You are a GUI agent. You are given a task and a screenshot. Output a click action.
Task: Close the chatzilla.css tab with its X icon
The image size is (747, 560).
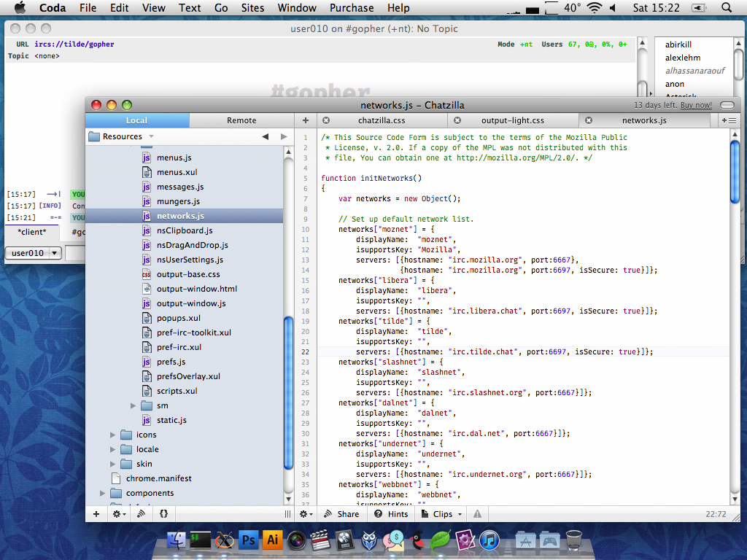(x=326, y=120)
